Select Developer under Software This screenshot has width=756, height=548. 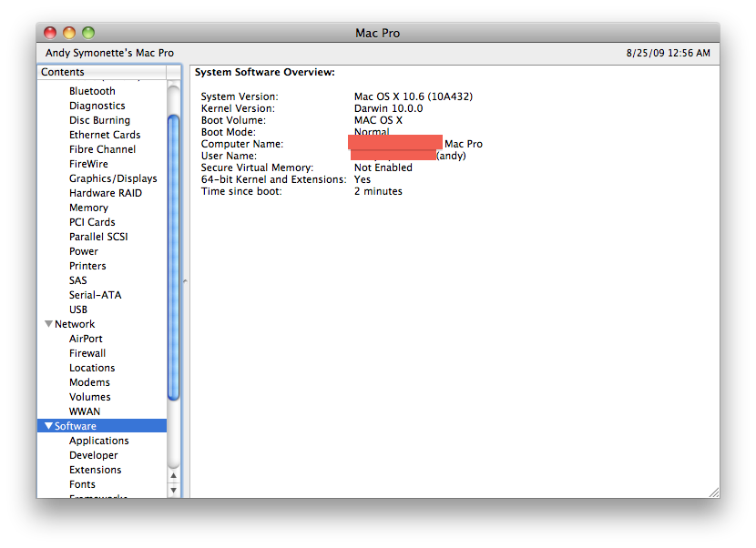coord(94,455)
